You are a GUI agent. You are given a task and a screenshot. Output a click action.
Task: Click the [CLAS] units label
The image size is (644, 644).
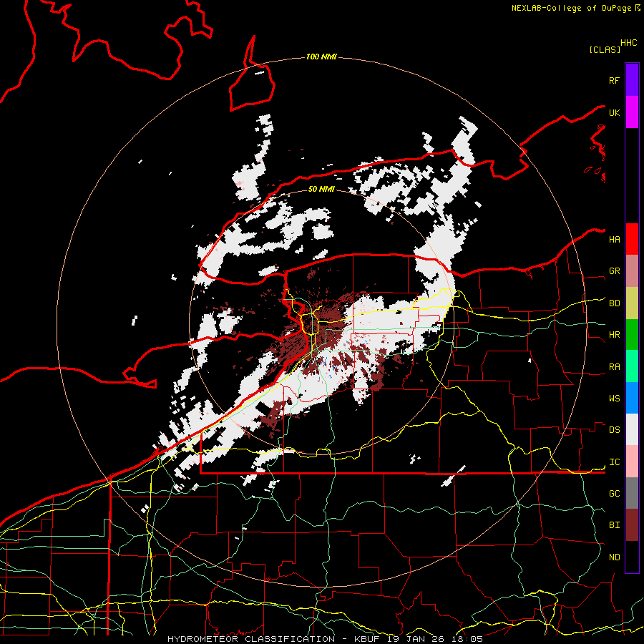tap(605, 49)
